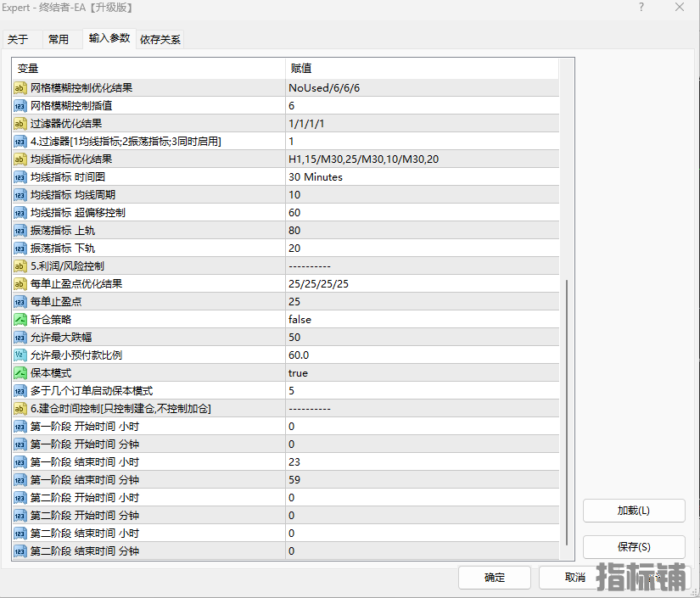The width and height of the screenshot is (700, 598).
Task: Click the integer icon beside 每单止盈点
Action: (x=20, y=302)
